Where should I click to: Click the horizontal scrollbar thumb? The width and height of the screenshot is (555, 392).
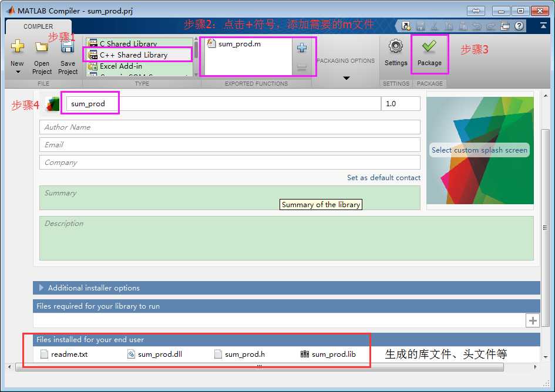point(260,367)
